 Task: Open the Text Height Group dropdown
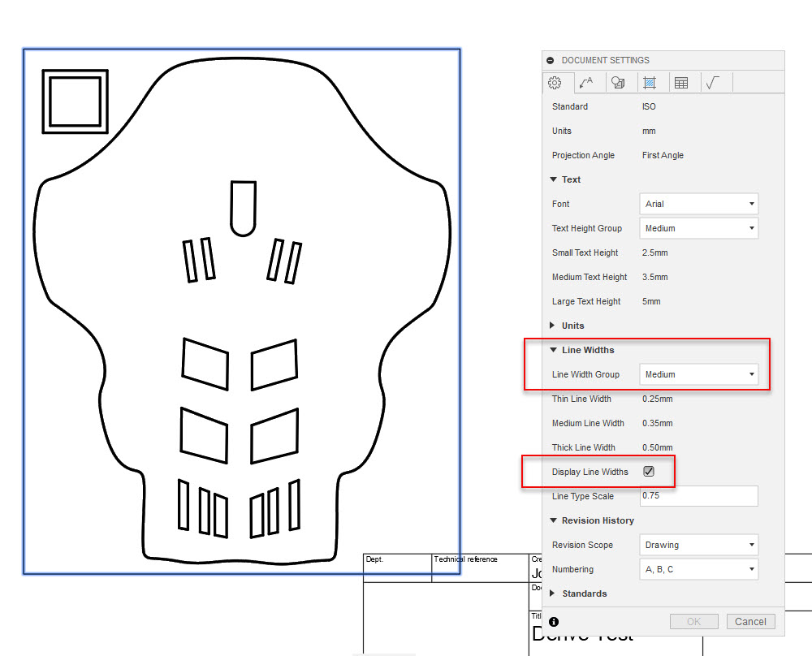pos(698,228)
